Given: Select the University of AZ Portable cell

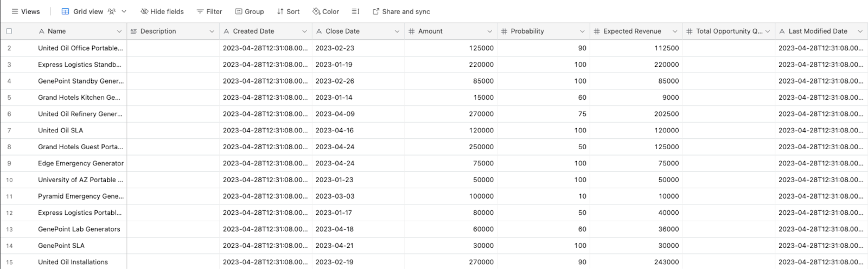Looking at the screenshot, I should [80, 180].
